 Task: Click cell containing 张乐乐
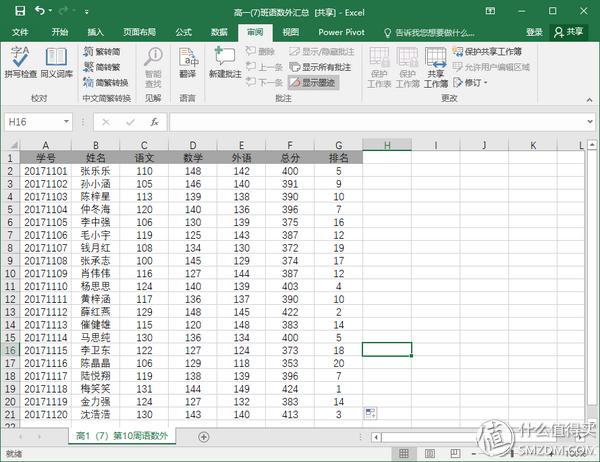pyautogui.click(x=95, y=171)
